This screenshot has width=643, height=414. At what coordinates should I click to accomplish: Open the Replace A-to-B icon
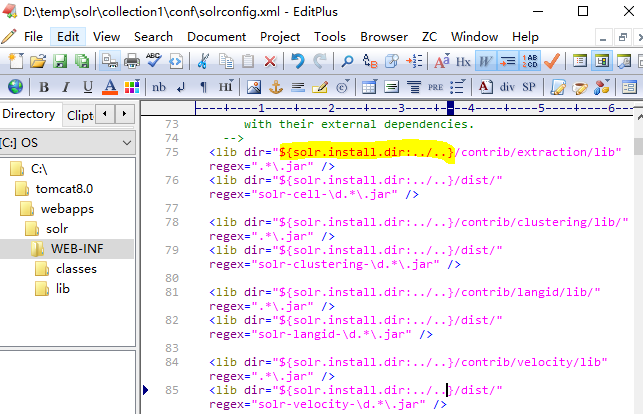point(369,61)
